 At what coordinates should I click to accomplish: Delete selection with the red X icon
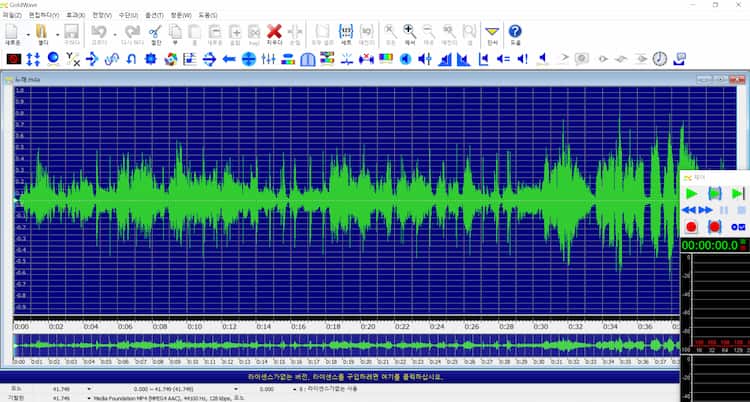click(274, 34)
